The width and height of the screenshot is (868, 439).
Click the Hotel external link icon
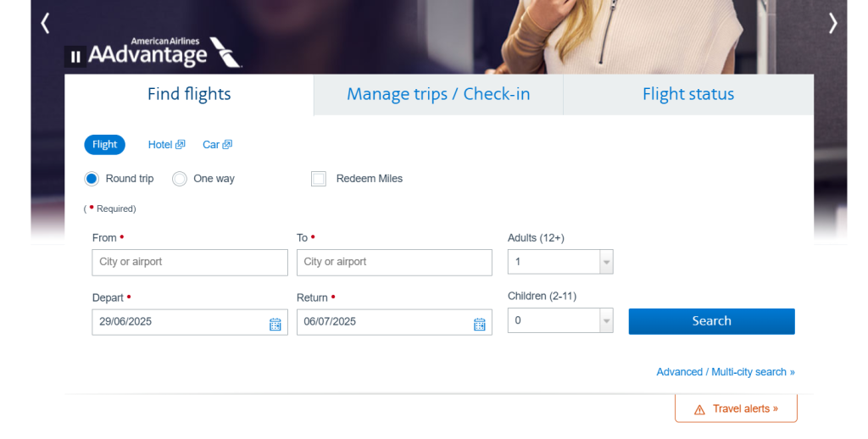181,145
